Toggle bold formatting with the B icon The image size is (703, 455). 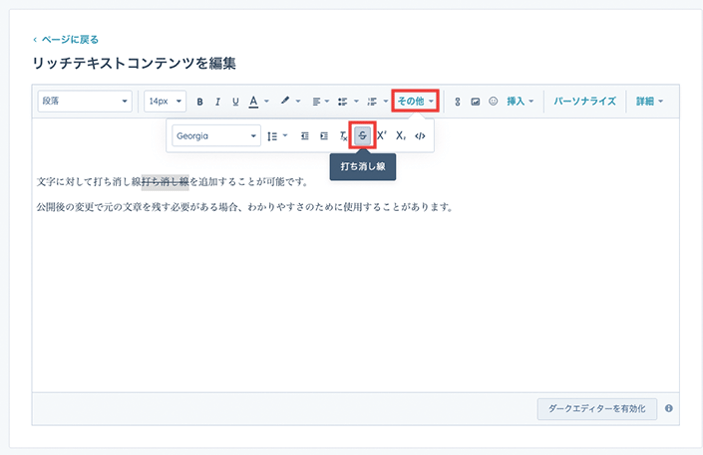click(200, 102)
